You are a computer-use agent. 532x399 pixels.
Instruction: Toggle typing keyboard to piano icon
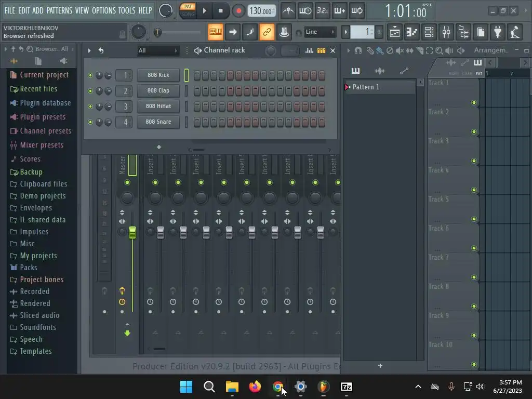[216, 32]
